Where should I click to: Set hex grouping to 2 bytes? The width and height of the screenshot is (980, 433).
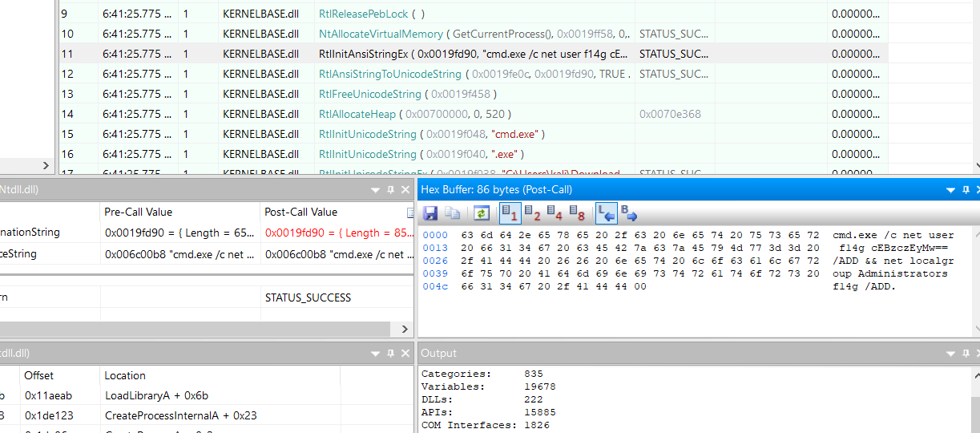[532, 213]
